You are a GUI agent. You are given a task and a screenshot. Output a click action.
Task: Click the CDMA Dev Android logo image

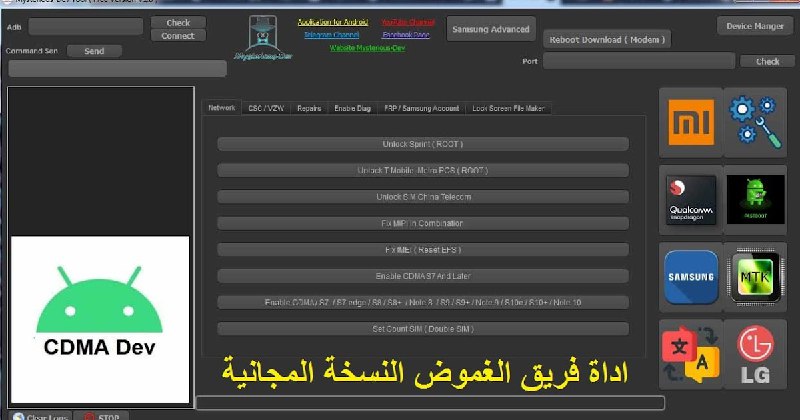pyautogui.click(x=100, y=319)
